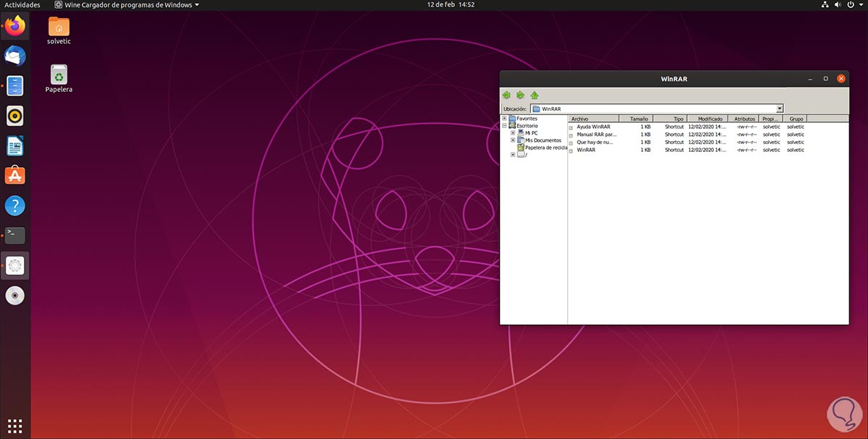
Task: Open the Terminal from the dock
Action: coord(15,235)
